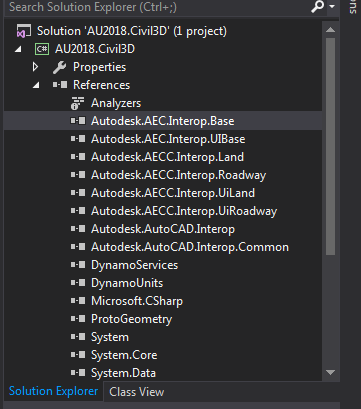Image resolution: width=361 pixels, height=409 pixels.
Task: Click icon beside Autodesk.AECC.Interop.Roadway
Action: click(78, 175)
